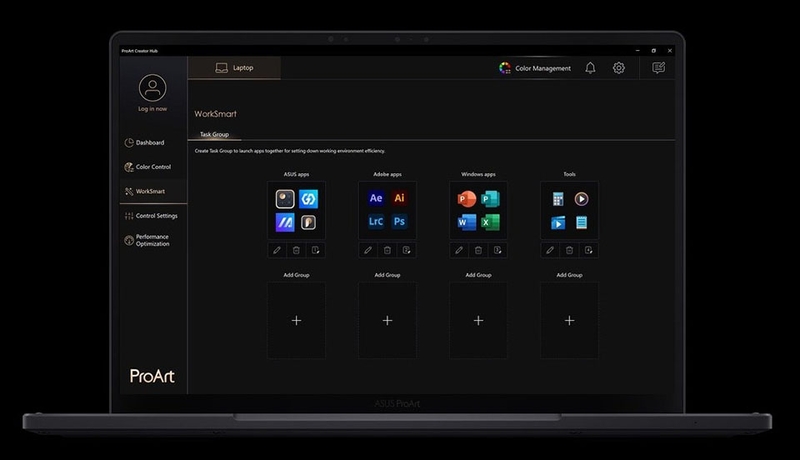800x460 pixels.
Task: Open Performance Optimization in the sidebar
Action: 153,240
